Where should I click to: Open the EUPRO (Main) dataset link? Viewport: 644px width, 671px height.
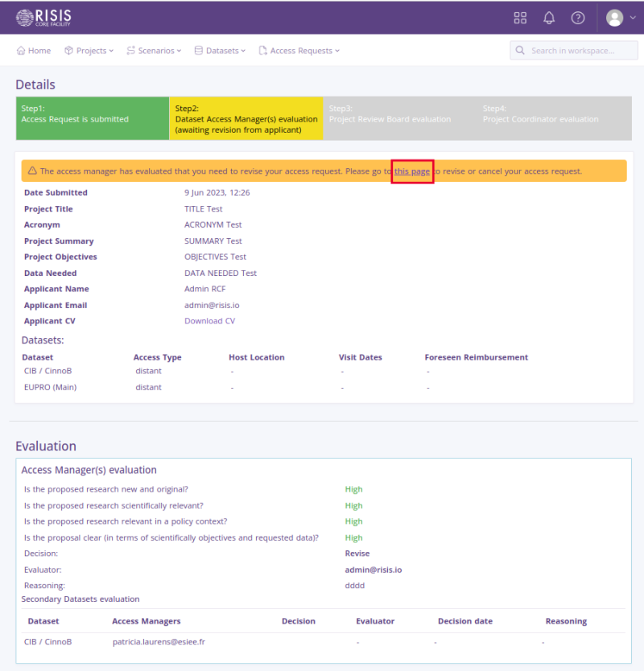coord(49,387)
